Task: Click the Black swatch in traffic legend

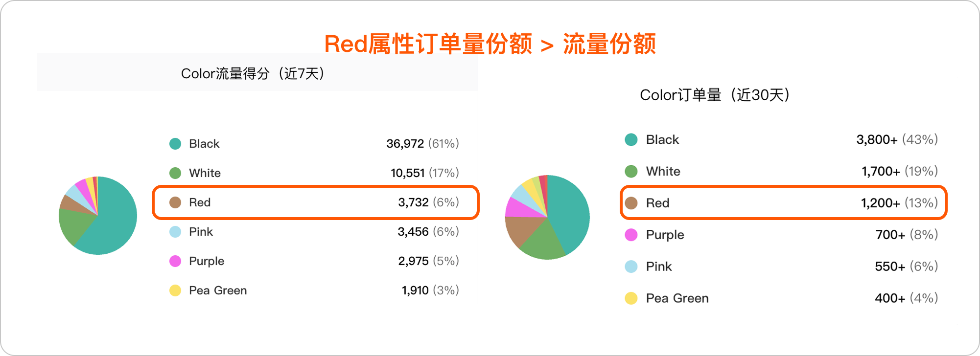Action: tap(175, 144)
